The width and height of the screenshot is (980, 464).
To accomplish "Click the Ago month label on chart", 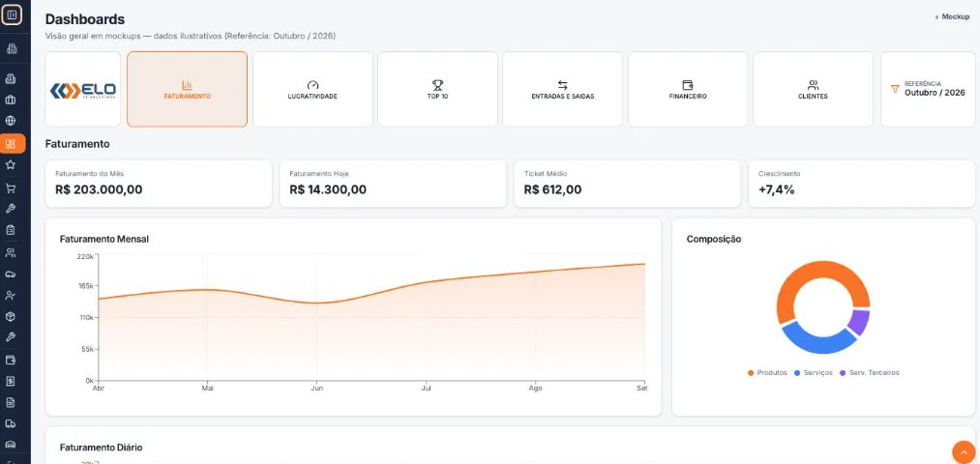I will click(535, 388).
